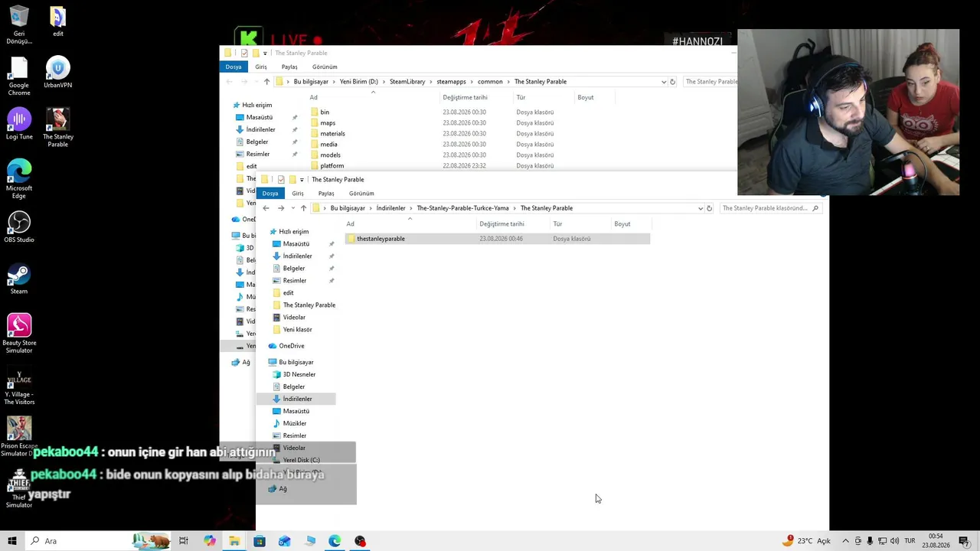Select Müzikler in front Explorer sidebar

(x=295, y=424)
